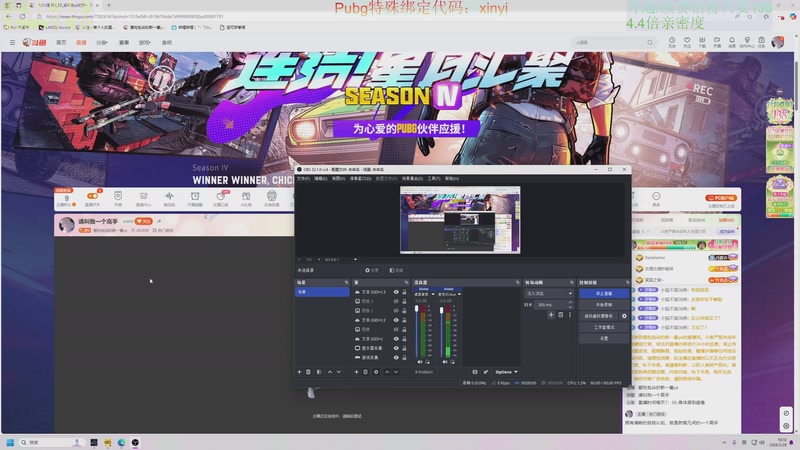This screenshot has width=800, height=450.
Task: Remove selected source with Sources trash icon
Action: click(365, 372)
